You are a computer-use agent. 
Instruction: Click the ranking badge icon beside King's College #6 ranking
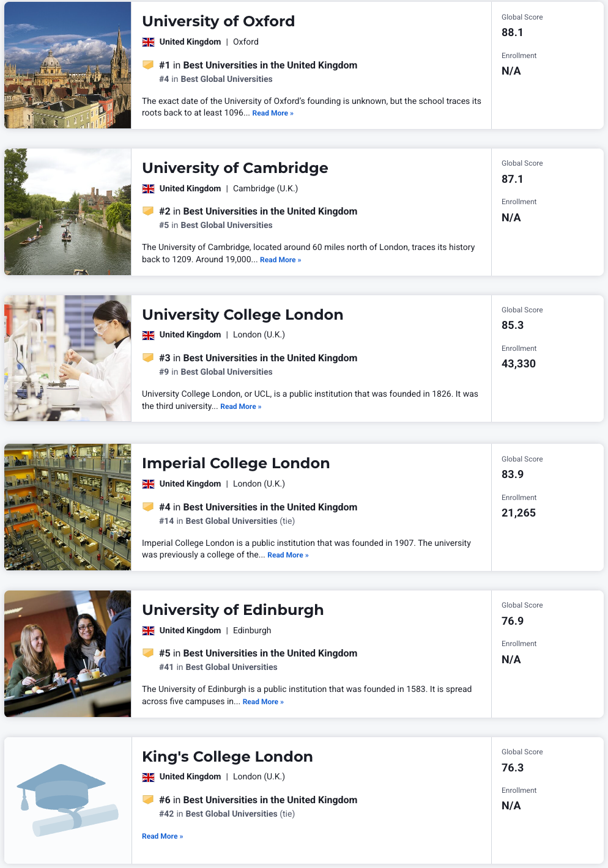pyautogui.click(x=148, y=800)
